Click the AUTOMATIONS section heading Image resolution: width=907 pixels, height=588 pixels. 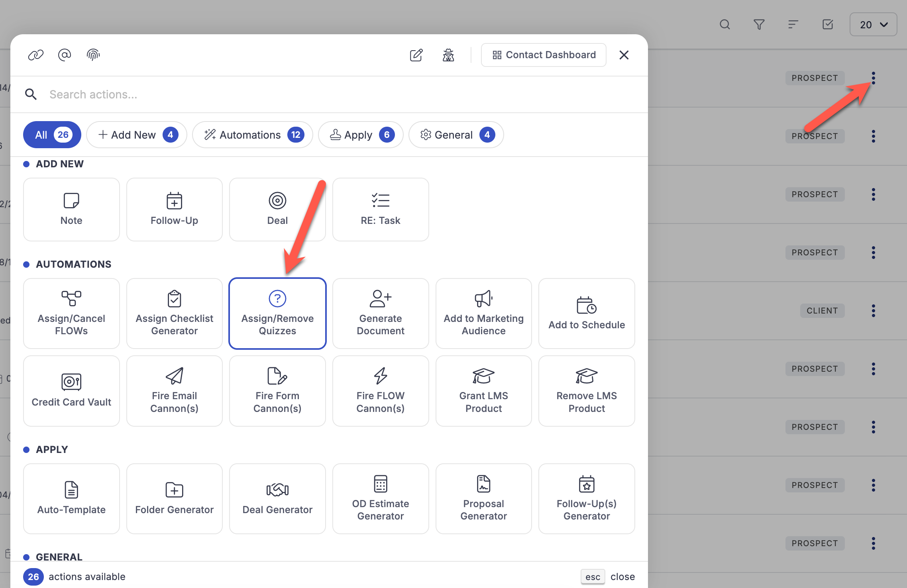[74, 265]
